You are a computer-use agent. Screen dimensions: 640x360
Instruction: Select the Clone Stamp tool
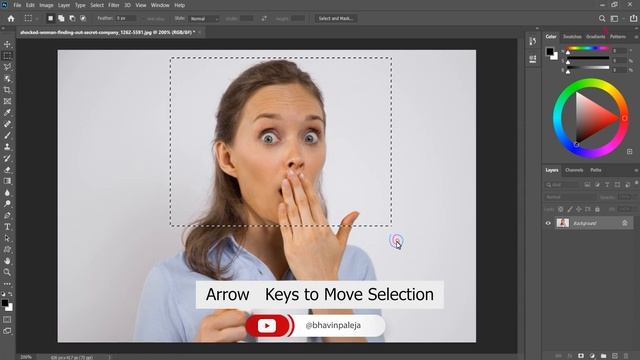[x=7, y=147]
